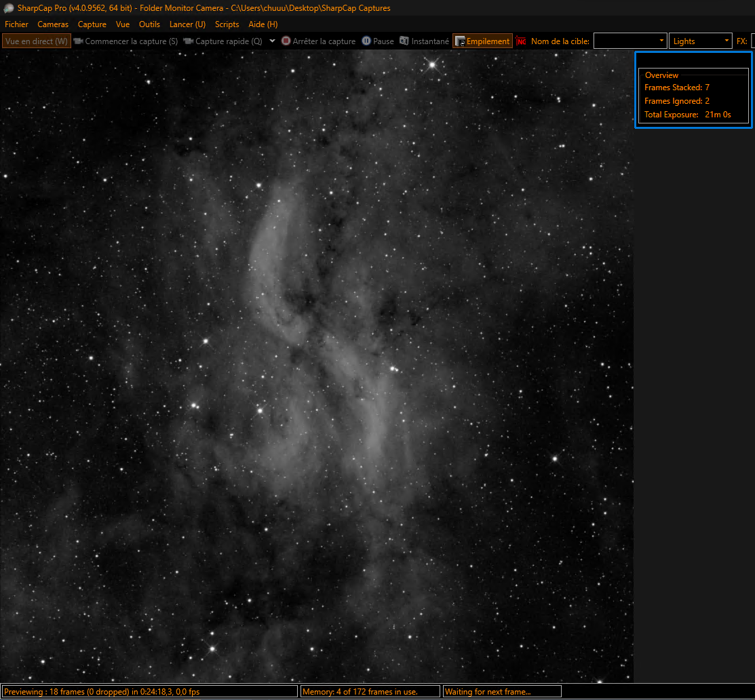The height and width of the screenshot is (700, 755).
Task: Click the Empilement stacking icon
Action: (x=460, y=41)
